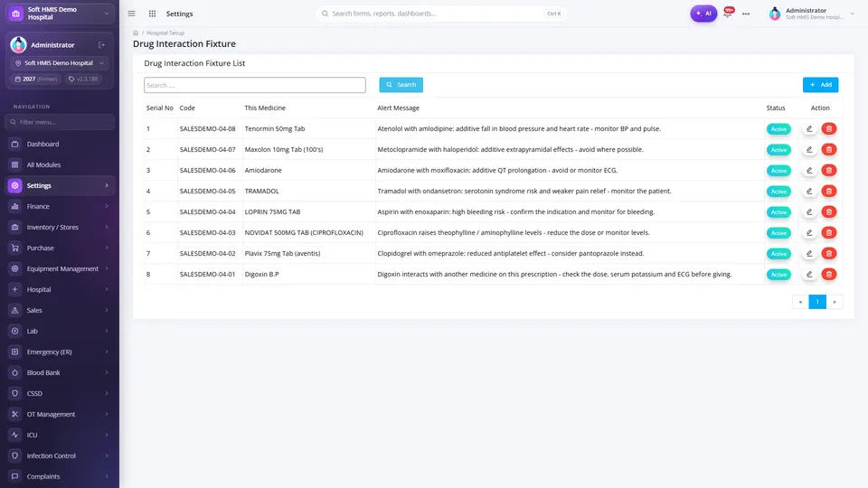
Task: Expand the Sales sidebar section
Action: click(x=60, y=310)
